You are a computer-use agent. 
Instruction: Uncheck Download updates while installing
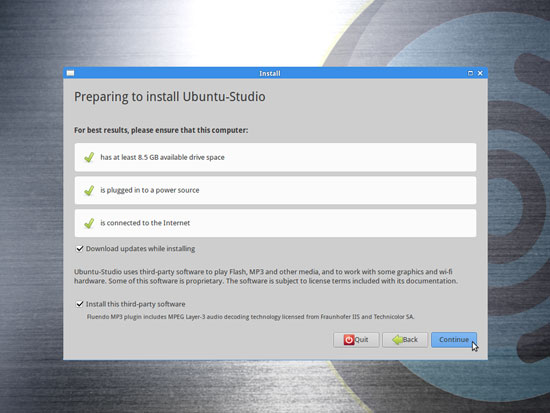point(80,249)
